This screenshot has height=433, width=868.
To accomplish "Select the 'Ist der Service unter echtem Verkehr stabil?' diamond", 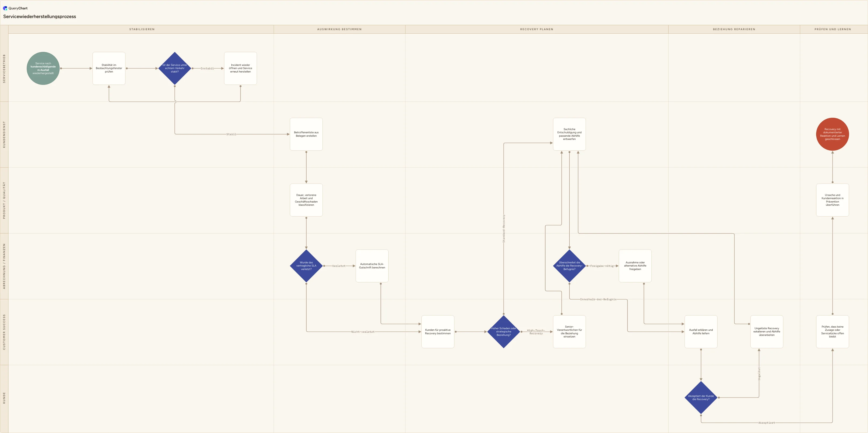I will [175, 69].
